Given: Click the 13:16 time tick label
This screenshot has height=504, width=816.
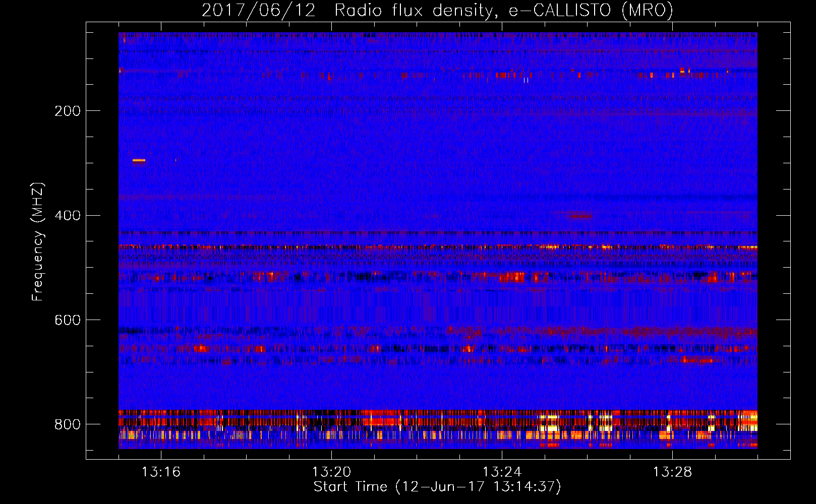Looking at the screenshot, I should (x=161, y=472).
